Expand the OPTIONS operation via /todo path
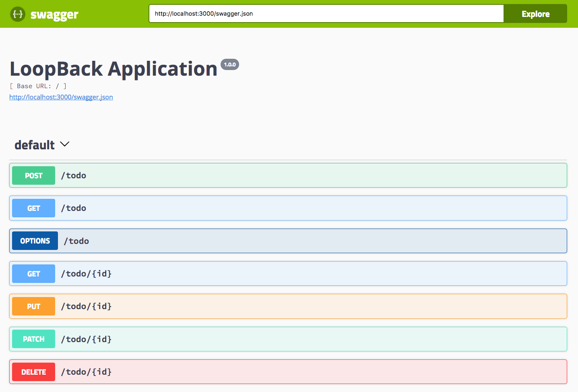Screen dimensions: 578x392 pos(76,241)
